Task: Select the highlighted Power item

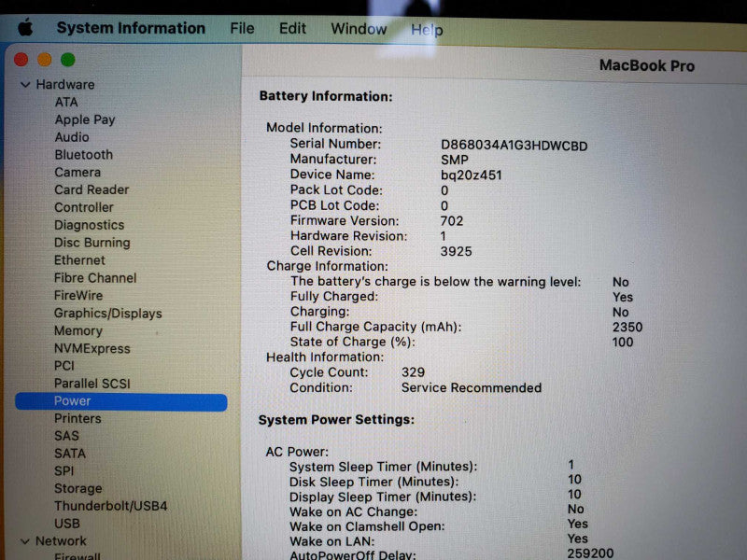Action: 121,401
